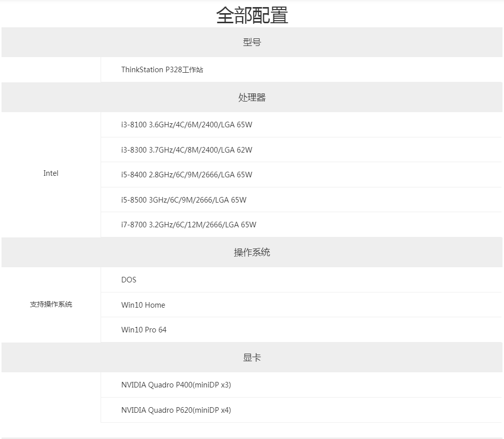This screenshot has width=504, height=439.
Task: Click the 操作系统 section header
Action: click(x=252, y=253)
